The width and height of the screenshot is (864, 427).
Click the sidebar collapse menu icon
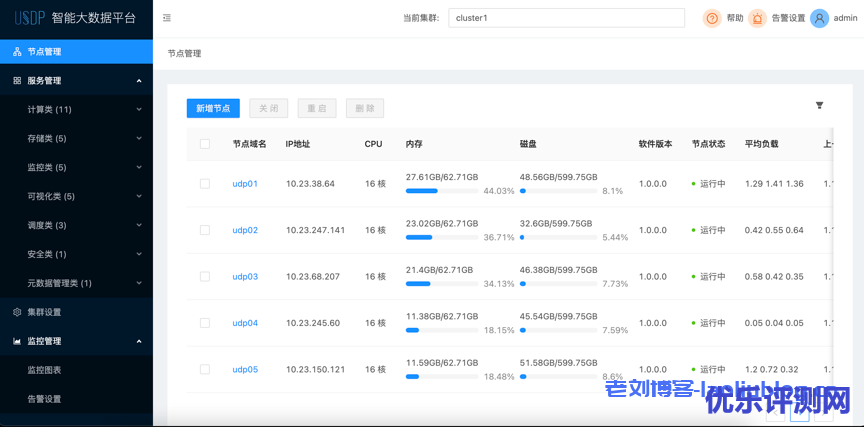point(167,18)
